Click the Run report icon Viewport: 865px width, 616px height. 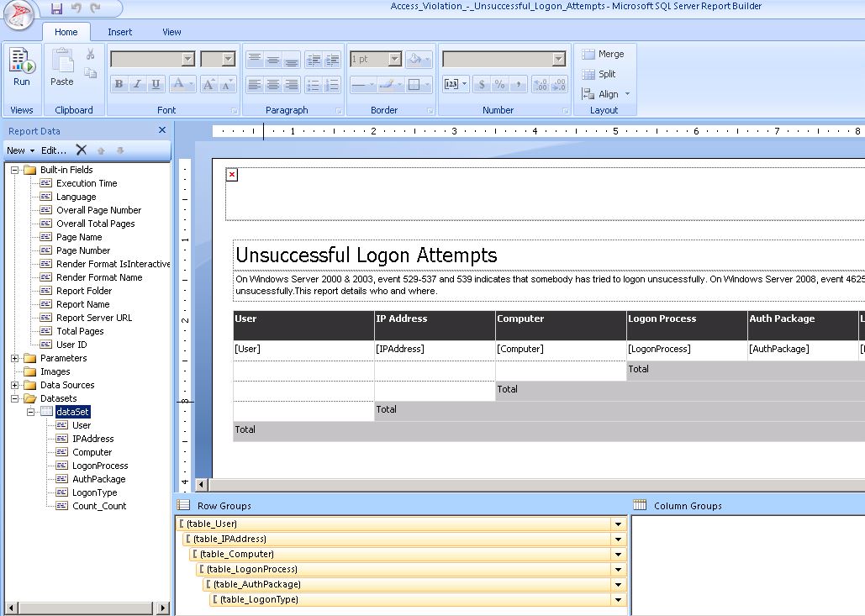tap(22, 61)
